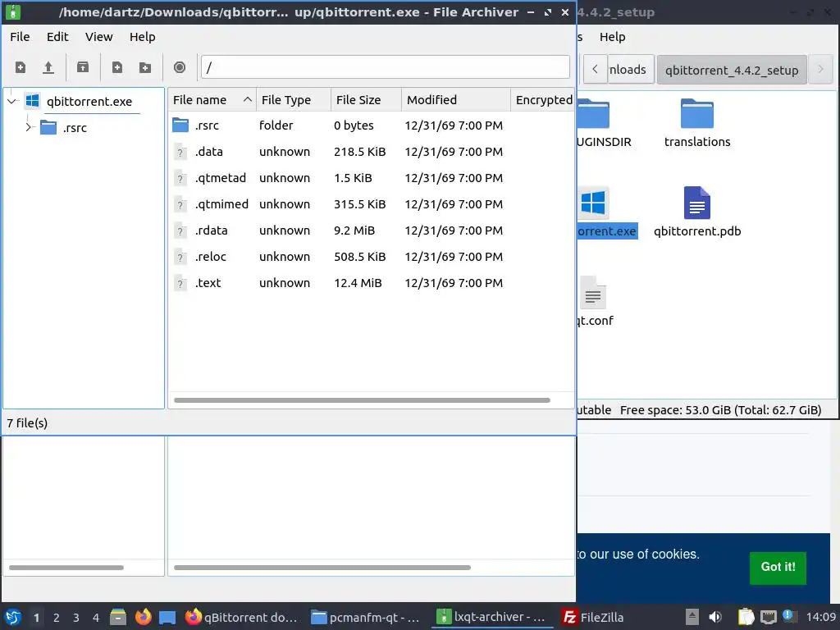
Task: Click the update notifier tray icon
Action: tap(788, 616)
